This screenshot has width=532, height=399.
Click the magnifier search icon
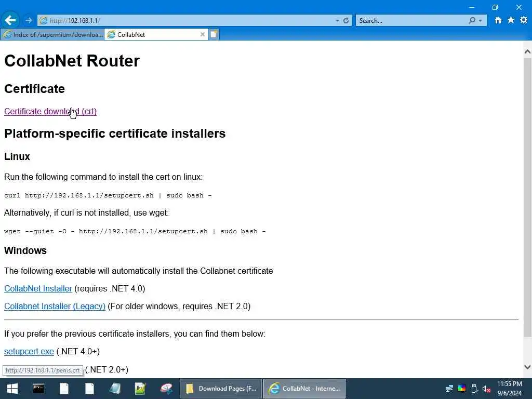[x=472, y=20]
